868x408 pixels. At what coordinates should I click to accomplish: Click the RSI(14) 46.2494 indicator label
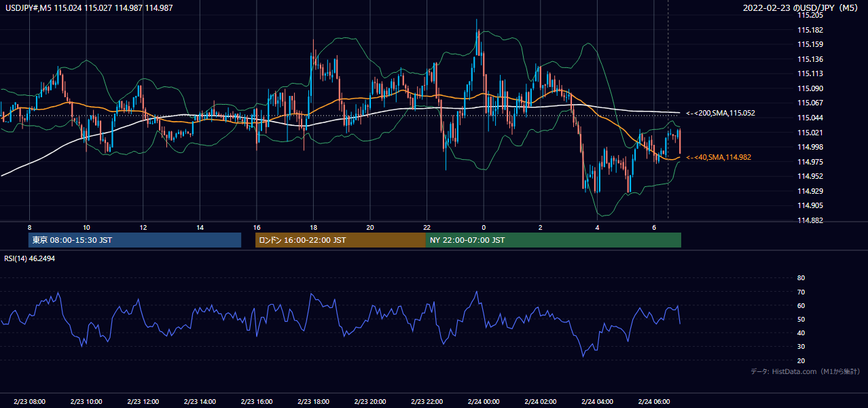pos(29,259)
